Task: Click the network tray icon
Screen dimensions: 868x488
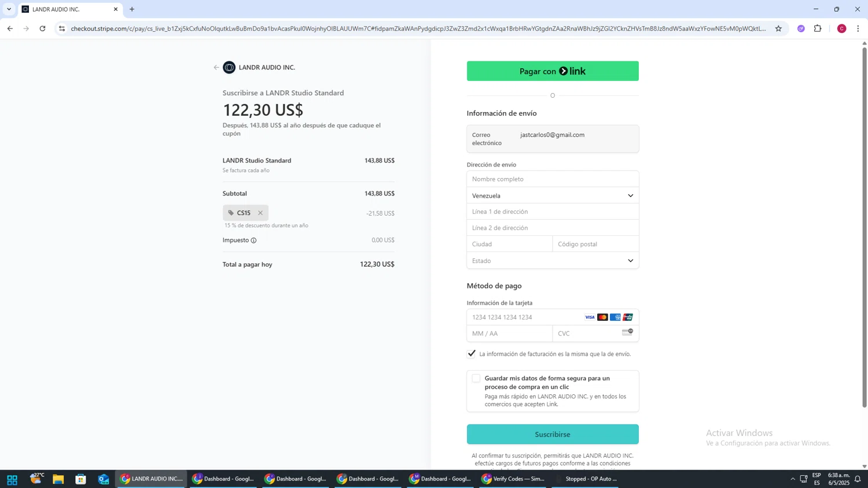Action: point(804,479)
